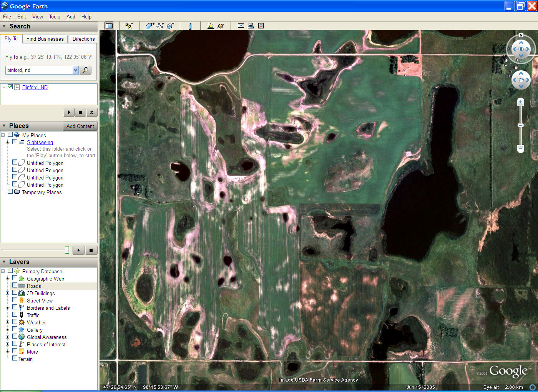The height and width of the screenshot is (392, 538).
Task: Expand the More layer node
Action: coord(7,351)
